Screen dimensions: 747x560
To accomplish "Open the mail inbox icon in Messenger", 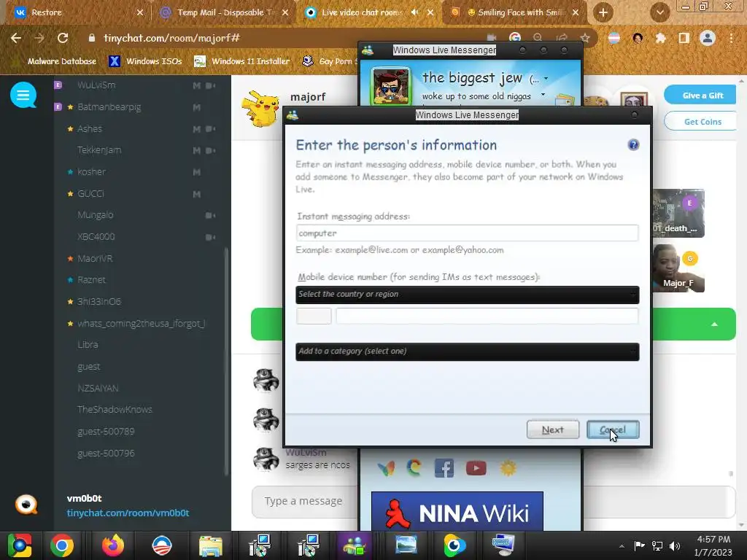I will pos(564,99).
